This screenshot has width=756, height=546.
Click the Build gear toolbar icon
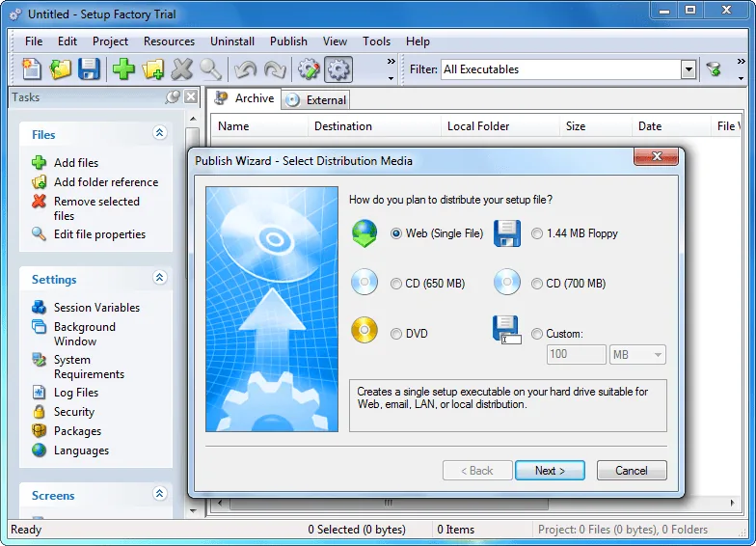pyautogui.click(x=338, y=69)
